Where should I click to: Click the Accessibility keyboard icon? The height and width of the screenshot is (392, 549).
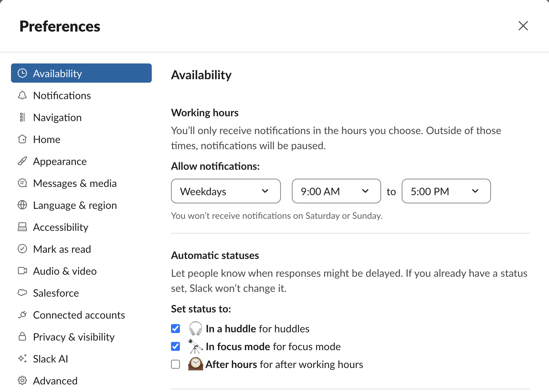(22, 227)
